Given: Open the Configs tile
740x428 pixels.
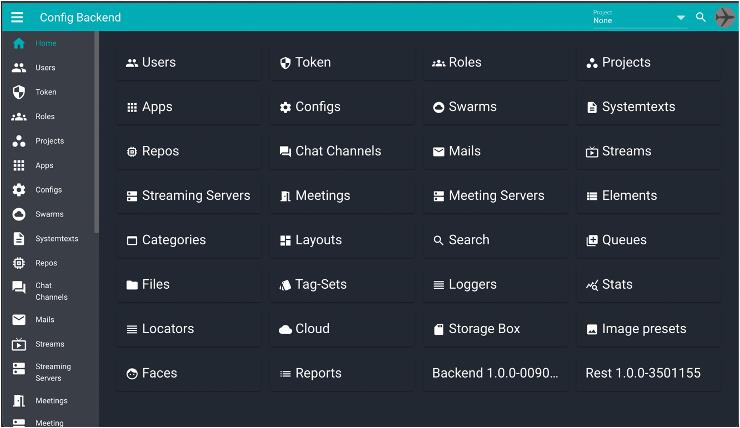Looking at the screenshot, I should 342,107.
